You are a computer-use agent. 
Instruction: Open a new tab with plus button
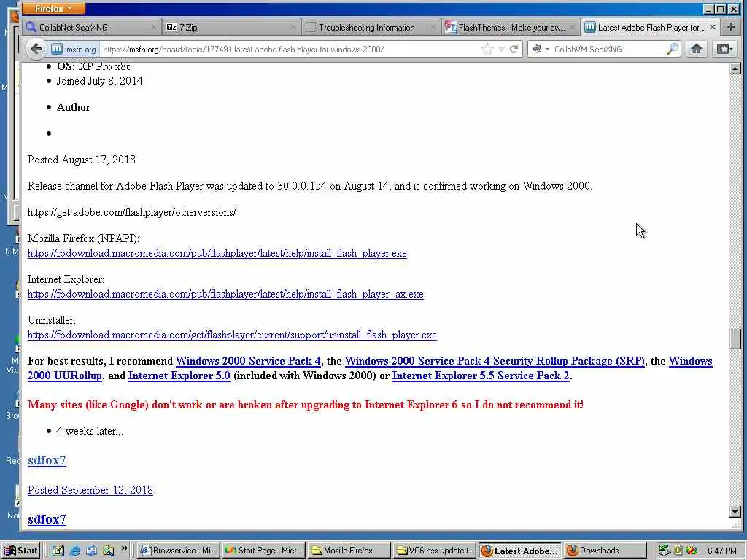(730, 27)
